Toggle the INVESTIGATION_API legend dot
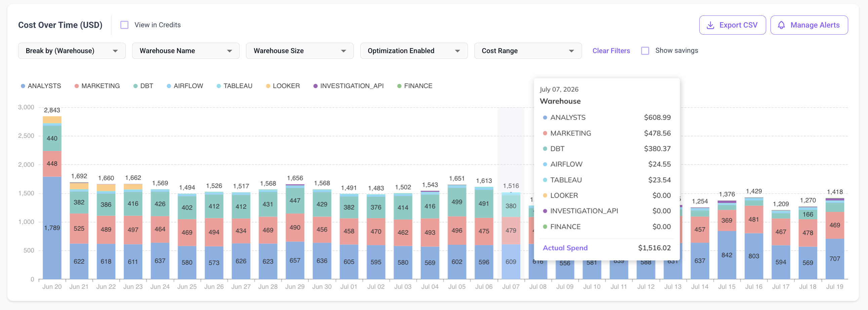This screenshot has width=868, height=310. (315, 86)
